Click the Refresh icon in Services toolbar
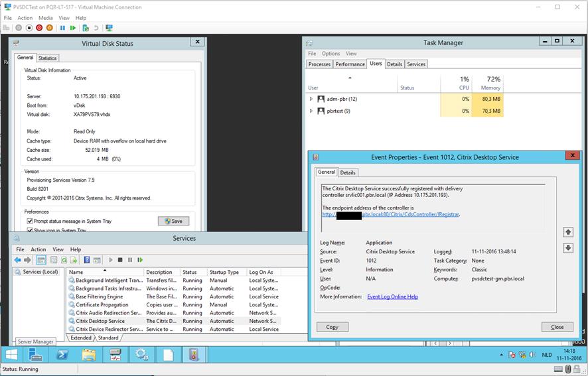588x376 pixels. coord(64,260)
